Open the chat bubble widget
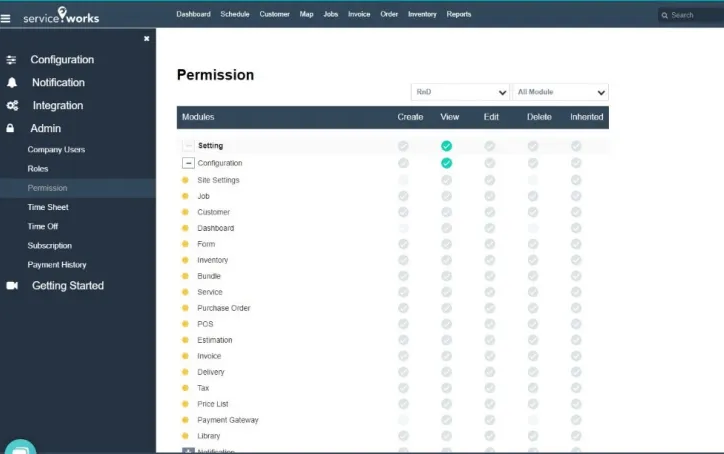The image size is (724, 454). (20, 447)
